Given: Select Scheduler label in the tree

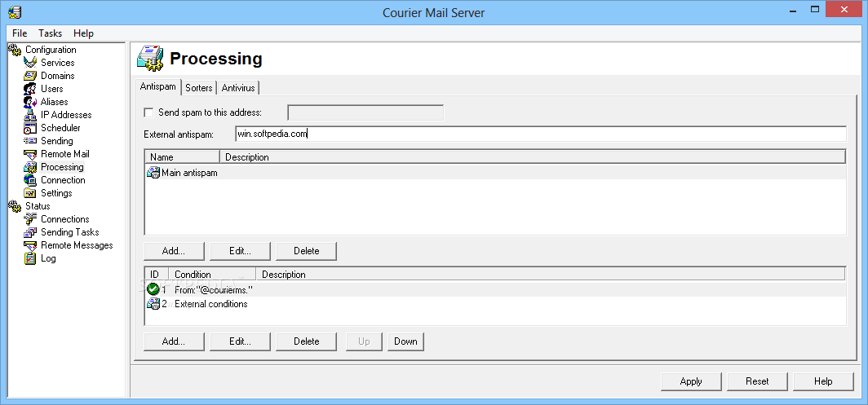Looking at the screenshot, I should (60, 128).
